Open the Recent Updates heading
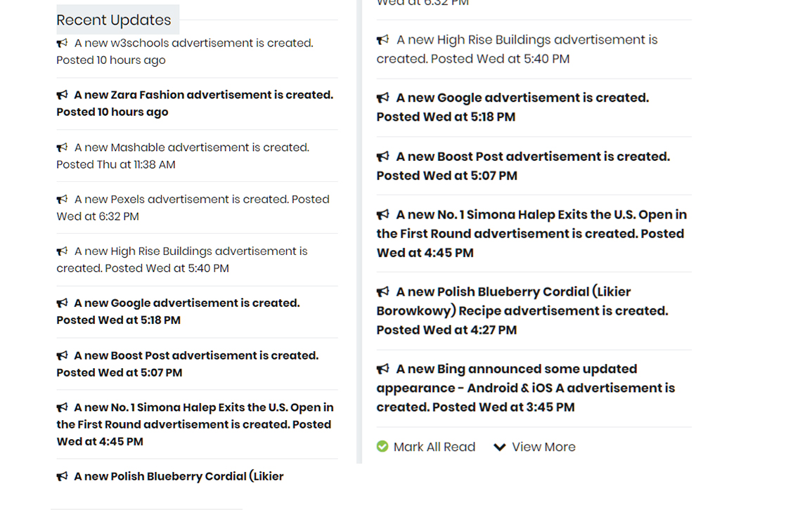 [x=114, y=20]
